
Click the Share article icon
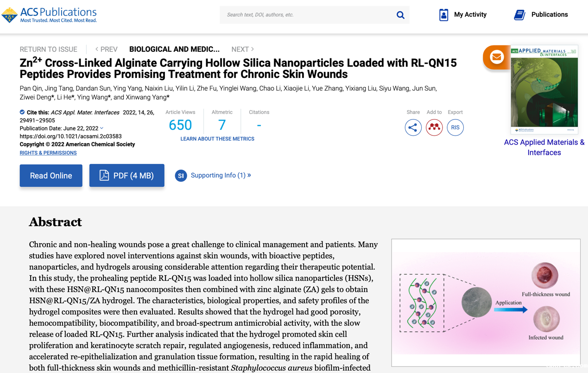413,127
